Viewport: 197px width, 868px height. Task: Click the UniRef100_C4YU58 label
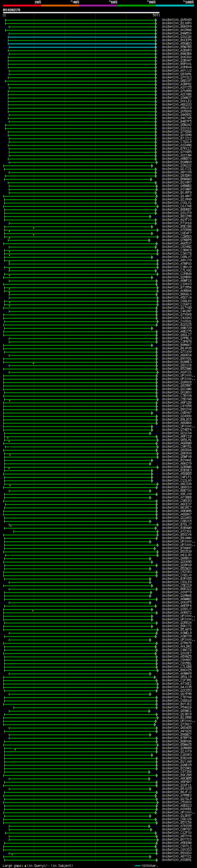pos(176,406)
